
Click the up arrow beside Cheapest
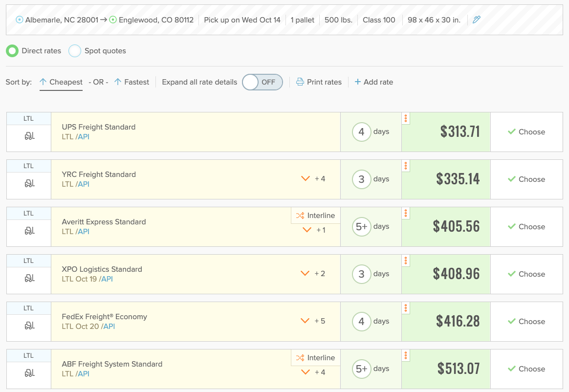(x=43, y=82)
